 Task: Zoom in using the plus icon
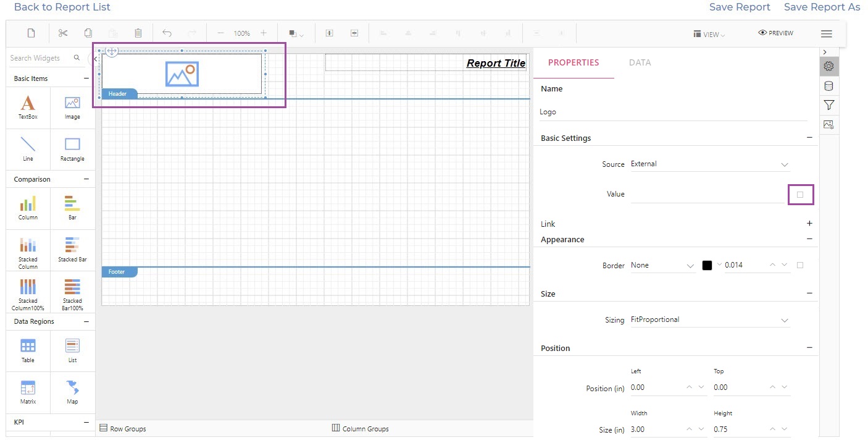264,33
